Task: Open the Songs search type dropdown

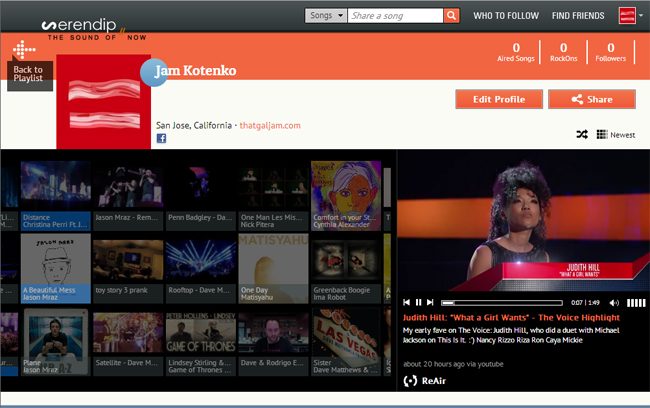Action: (326, 16)
